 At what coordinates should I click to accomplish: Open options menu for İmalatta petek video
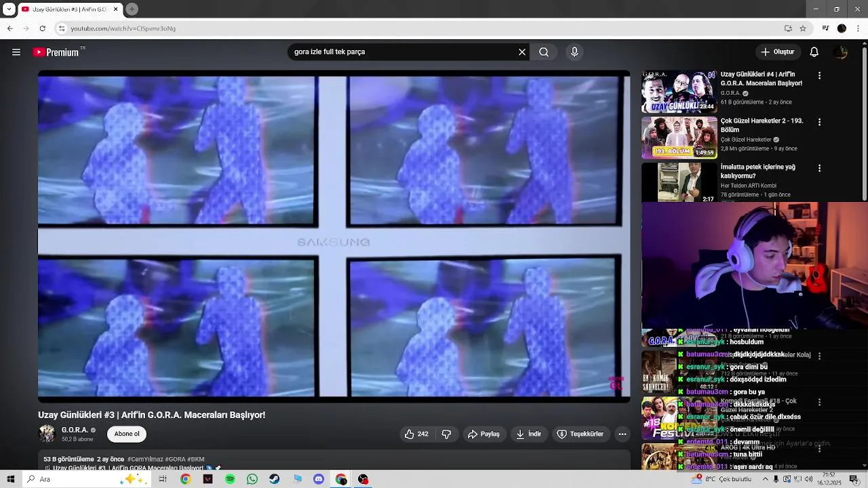[x=819, y=168]
